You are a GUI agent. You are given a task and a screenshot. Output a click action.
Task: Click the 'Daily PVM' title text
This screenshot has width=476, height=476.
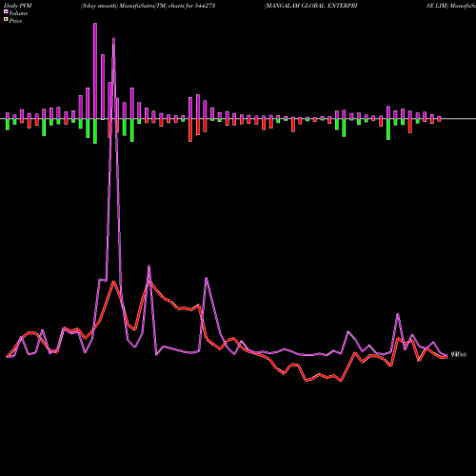[x=18, y=6]
